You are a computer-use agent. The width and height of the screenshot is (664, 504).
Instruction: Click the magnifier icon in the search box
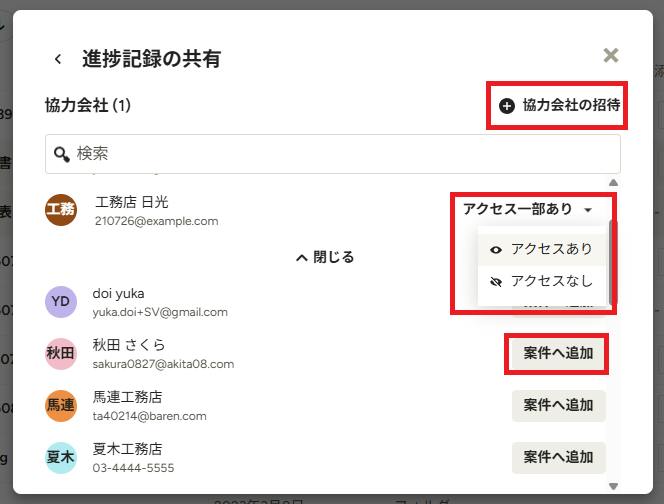[62, 154]
